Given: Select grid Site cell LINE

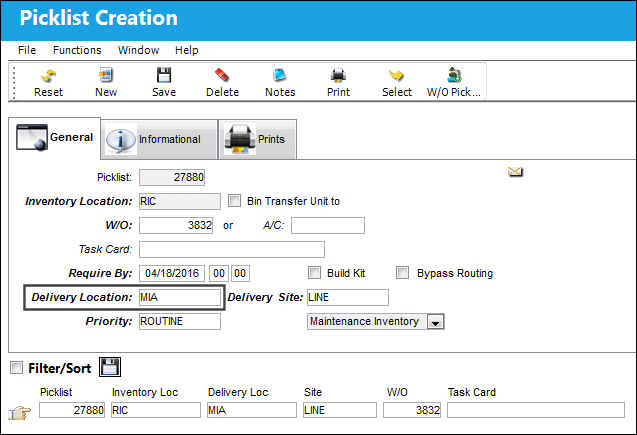Looking at the screenshot, I should tap(340, 410).
